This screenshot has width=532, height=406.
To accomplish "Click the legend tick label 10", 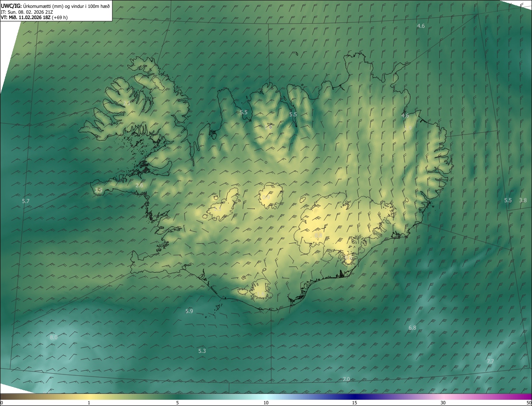I will (x=266, y=403).
